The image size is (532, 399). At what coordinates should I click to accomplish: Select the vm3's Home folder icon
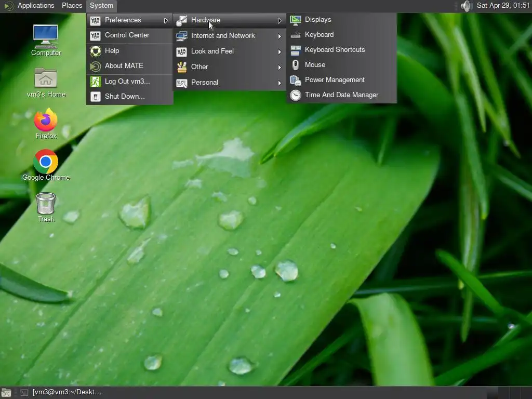[x=46, y=83]
